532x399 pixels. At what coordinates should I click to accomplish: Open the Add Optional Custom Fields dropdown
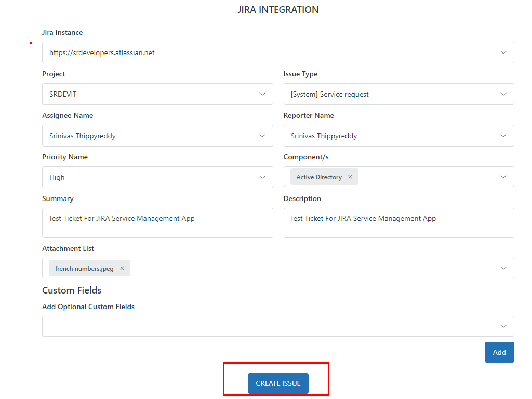pyautogui.click(x=278, y=326)
